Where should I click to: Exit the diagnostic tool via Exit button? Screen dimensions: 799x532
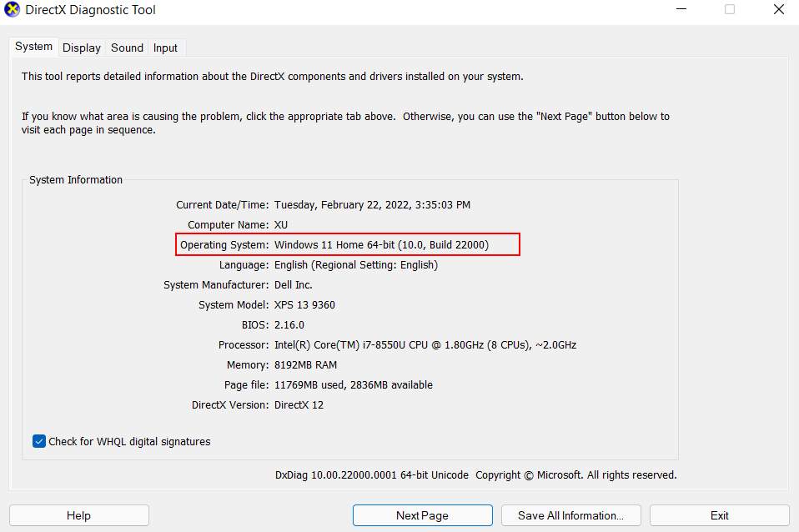pyautogui.click(x=720, y=515)
